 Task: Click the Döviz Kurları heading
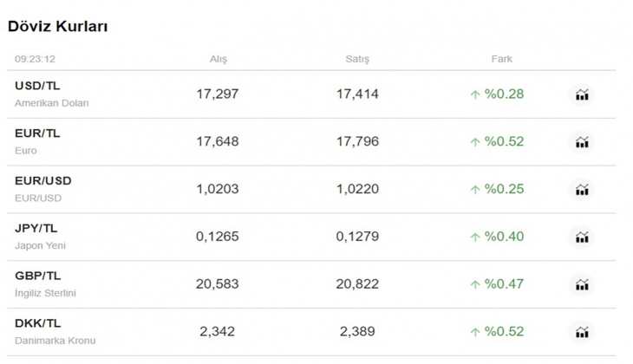click(x=57, y=27)
